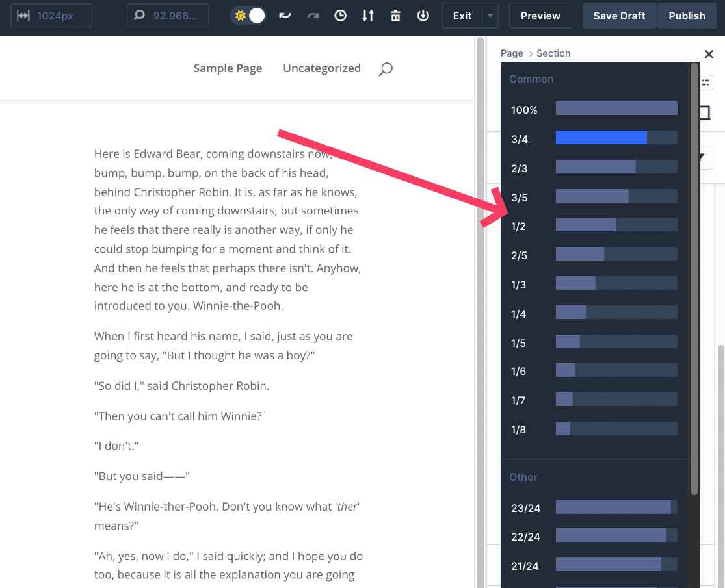Image resolution: width=725 pixels, height=588 pixels.
Task: Set width to 23/24
Action: (594, 507)
